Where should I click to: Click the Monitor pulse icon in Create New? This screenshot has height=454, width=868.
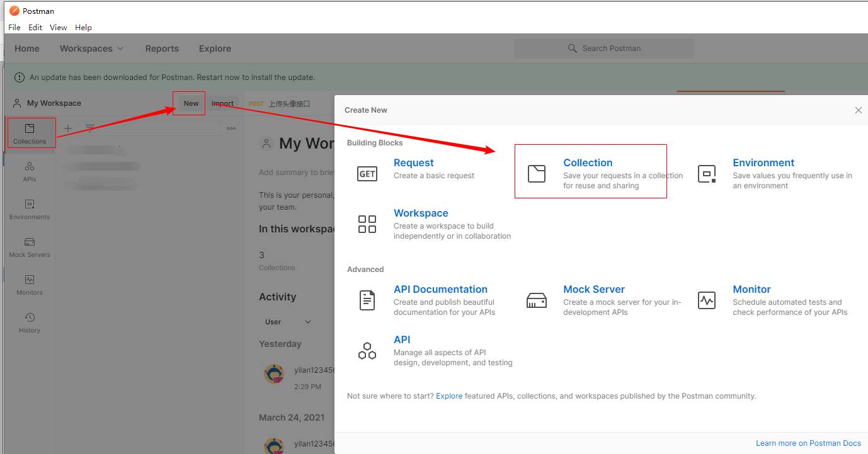707,300
